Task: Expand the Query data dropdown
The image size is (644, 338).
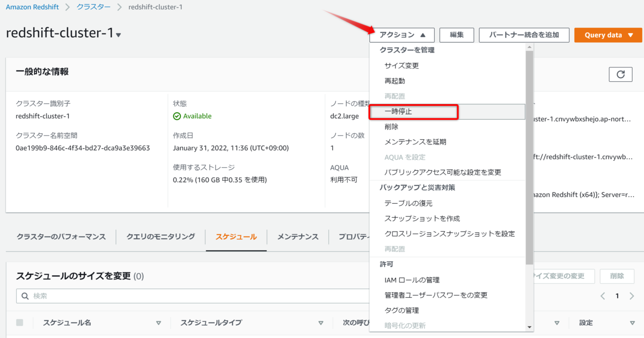Action: 608,35
